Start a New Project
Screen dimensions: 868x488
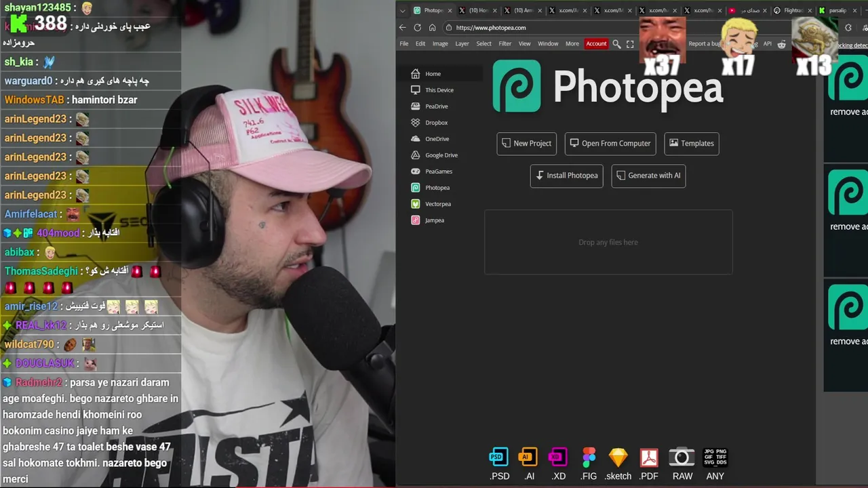click(x=526, y=144)
